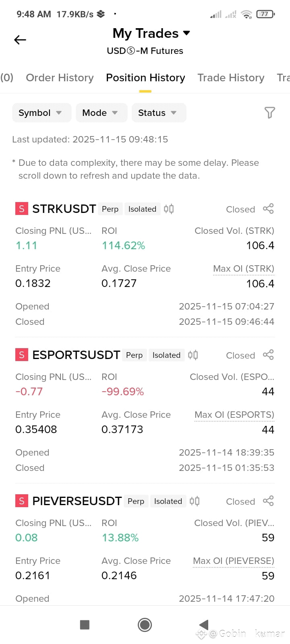Open the My Trades title dropdown

pos(151,33)
